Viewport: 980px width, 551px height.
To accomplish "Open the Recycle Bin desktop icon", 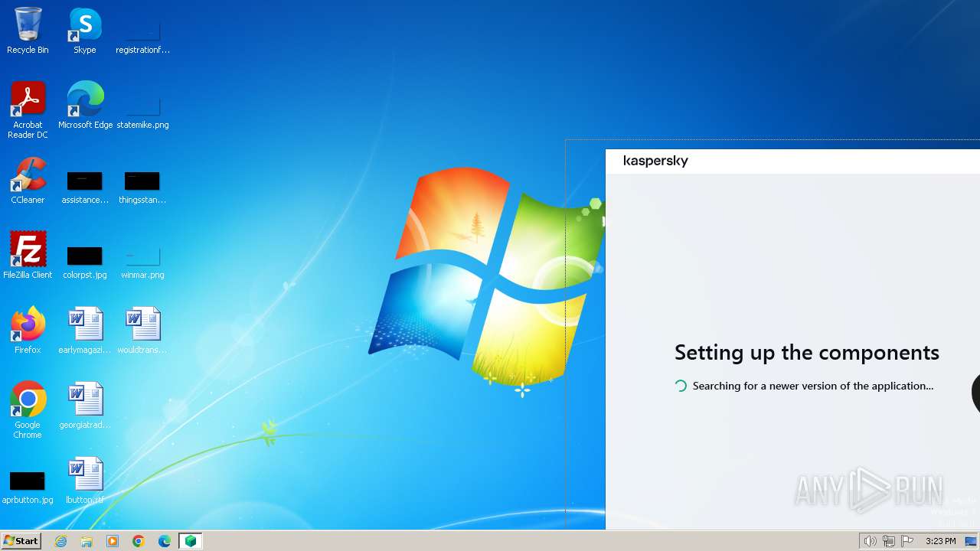I will coord(28,31).
